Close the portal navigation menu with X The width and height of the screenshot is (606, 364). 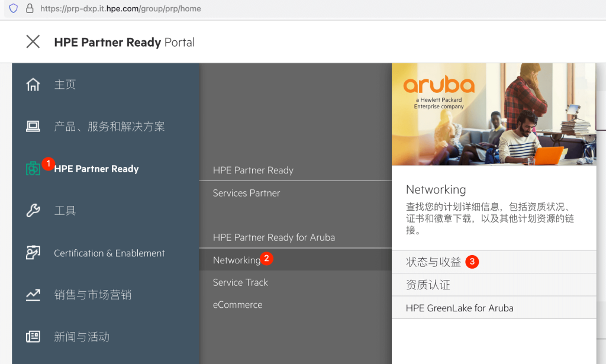pos(33,41)
